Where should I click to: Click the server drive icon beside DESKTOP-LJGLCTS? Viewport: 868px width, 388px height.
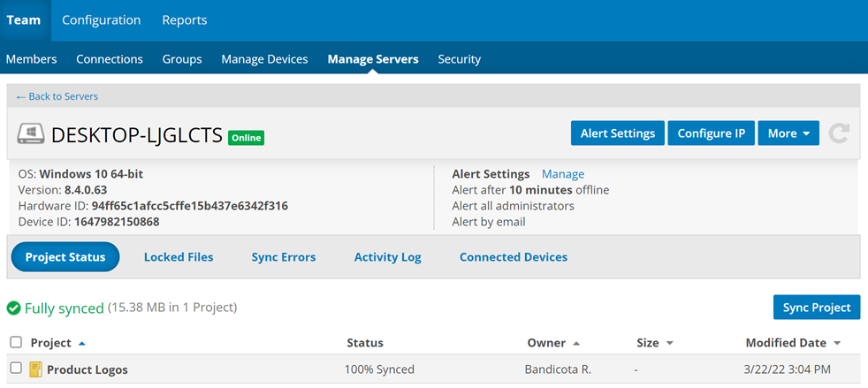coord(31,134)
